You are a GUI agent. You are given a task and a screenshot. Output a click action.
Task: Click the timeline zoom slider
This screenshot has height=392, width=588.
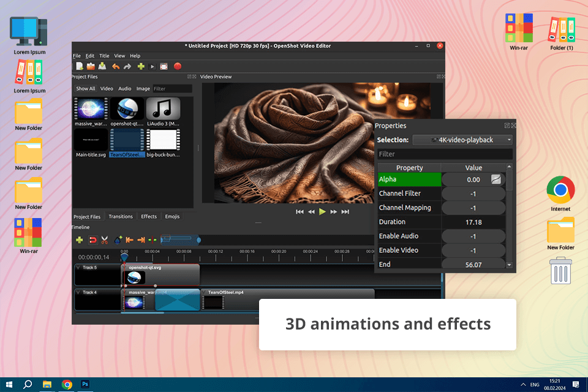[180, 239]
